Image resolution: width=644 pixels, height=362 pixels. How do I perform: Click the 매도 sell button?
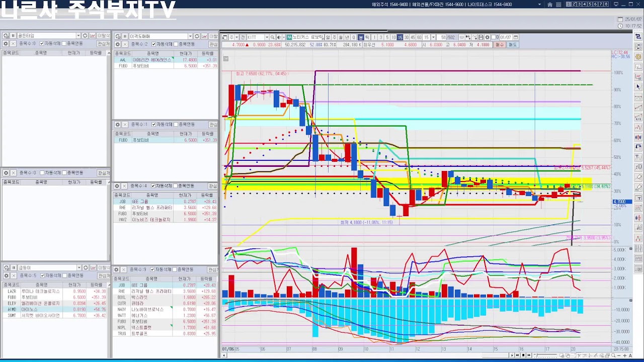coord(513,45)
